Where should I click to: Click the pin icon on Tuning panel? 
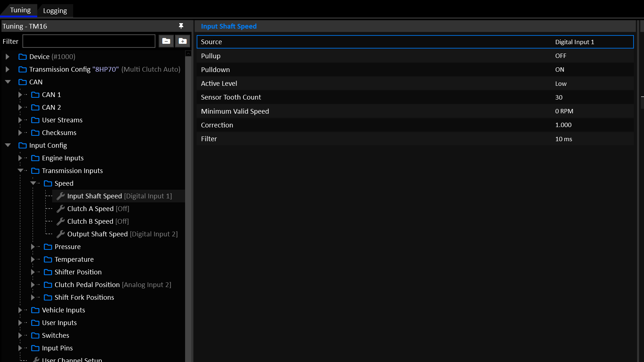(x=181, y=26)
